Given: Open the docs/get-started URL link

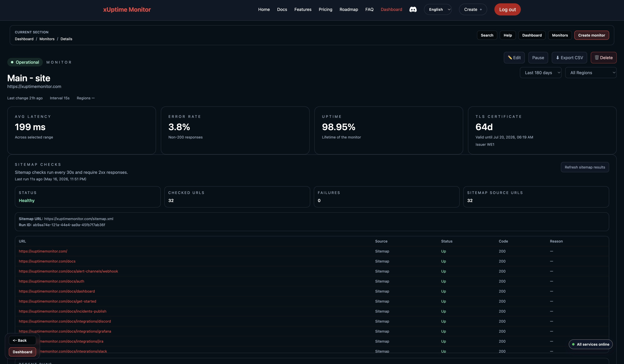Looking at the screenshot, I should (58, 301).
